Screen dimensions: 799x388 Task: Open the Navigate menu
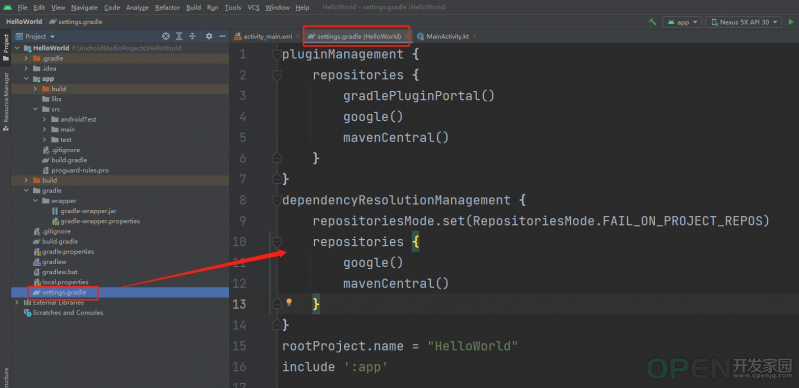84,8
